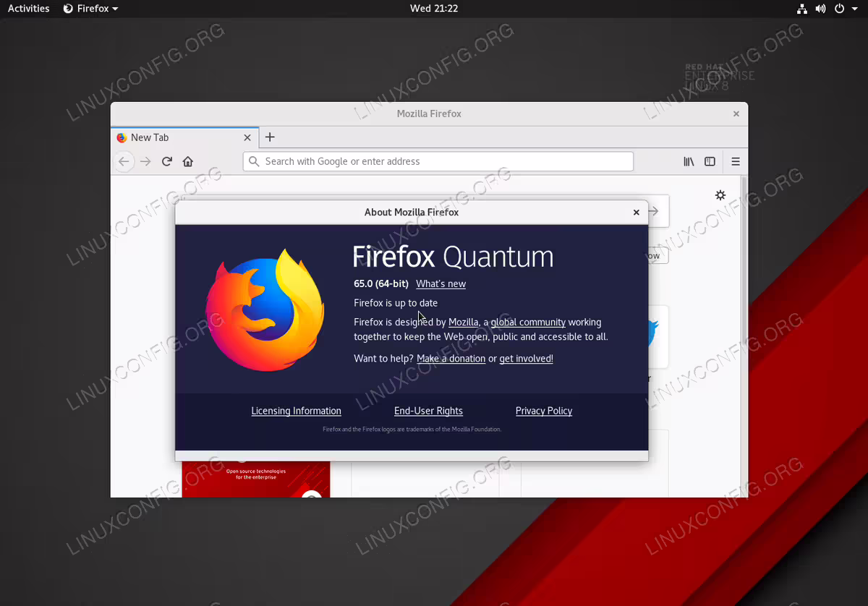The image size is (868, 606).
Task: Open the global community link
Action: [x=528, y=323]
